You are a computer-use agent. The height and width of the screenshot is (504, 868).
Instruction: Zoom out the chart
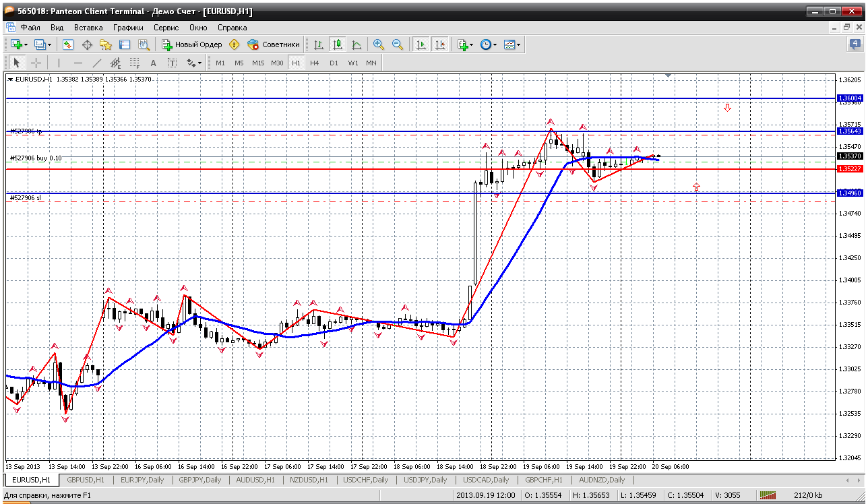(x=398, y=44)
